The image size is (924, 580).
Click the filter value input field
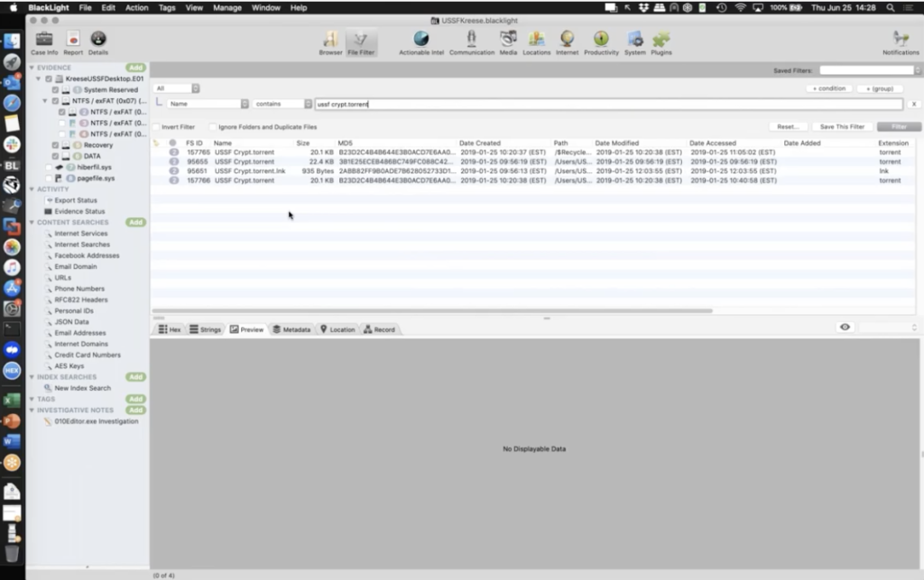[609, 105]
